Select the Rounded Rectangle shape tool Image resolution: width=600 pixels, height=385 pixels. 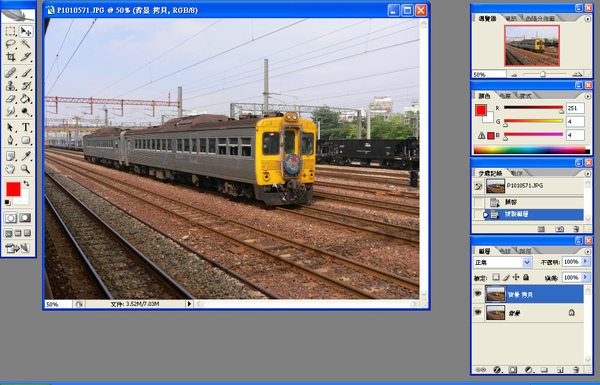point(26,140)
